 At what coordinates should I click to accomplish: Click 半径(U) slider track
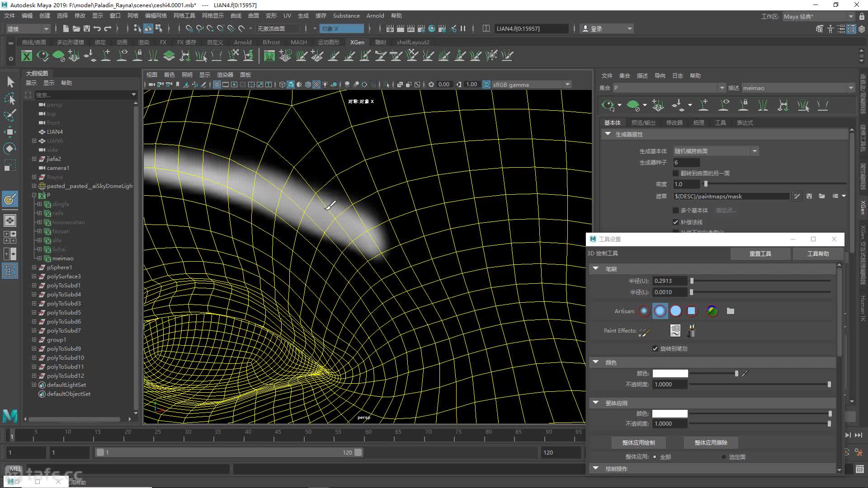[760, 281]
